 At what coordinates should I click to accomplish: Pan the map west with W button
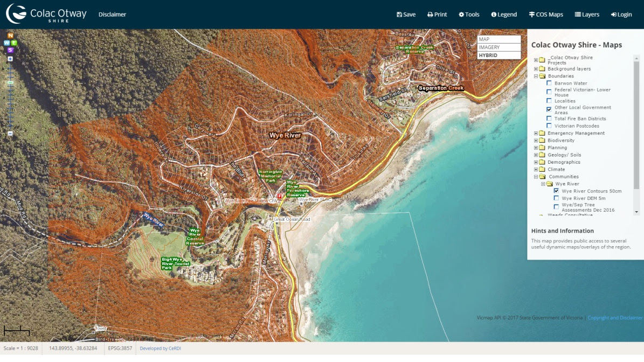(x=6, y=43)
